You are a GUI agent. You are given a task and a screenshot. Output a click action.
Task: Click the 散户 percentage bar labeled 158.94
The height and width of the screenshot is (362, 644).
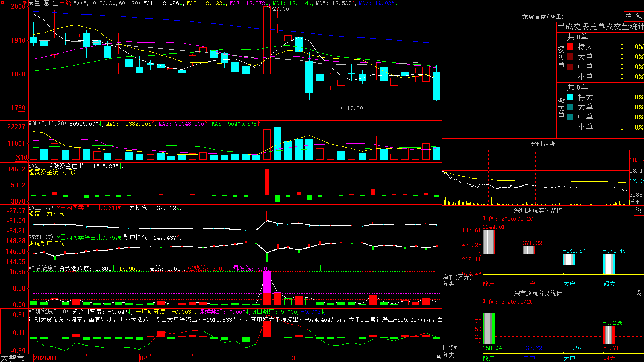click(x=489, y=329)
